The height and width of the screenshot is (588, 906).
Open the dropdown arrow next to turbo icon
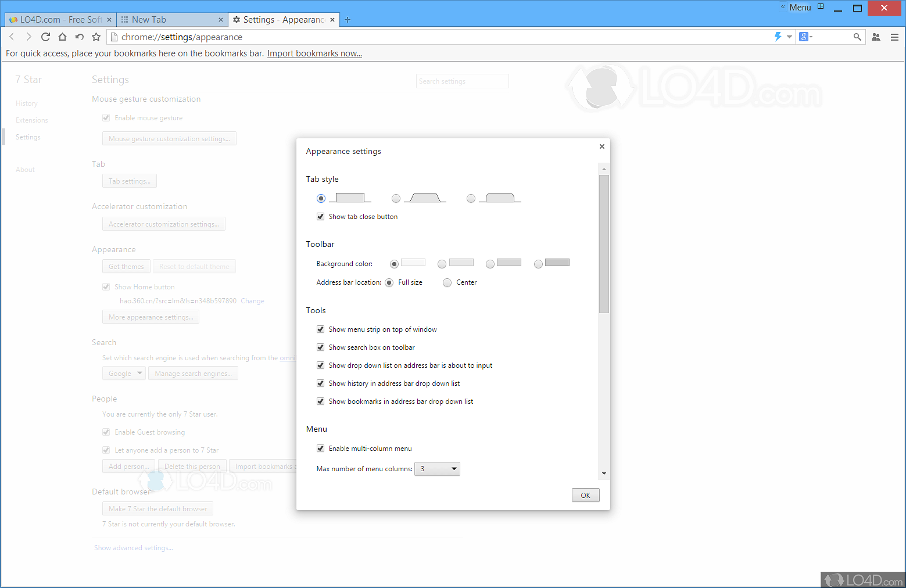(x=789, y=37)
